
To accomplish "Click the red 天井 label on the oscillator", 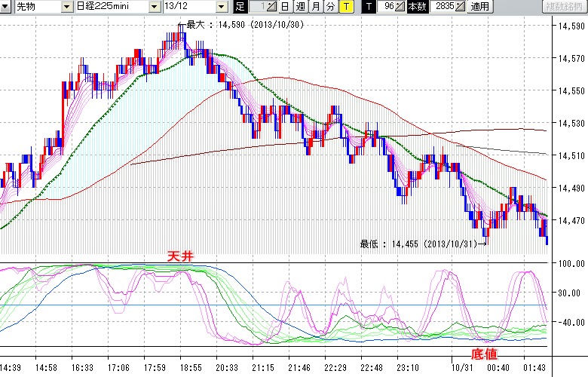I will tap(180, 256).
